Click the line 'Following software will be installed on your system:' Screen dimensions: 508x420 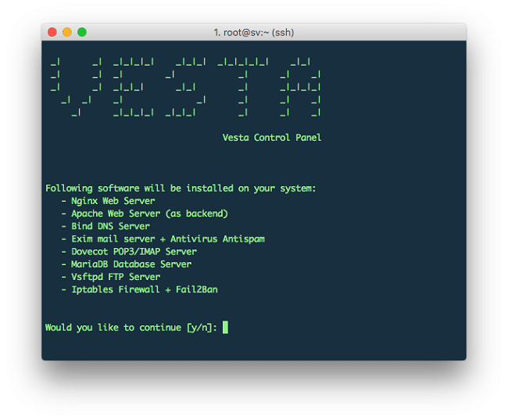[181, 188]
